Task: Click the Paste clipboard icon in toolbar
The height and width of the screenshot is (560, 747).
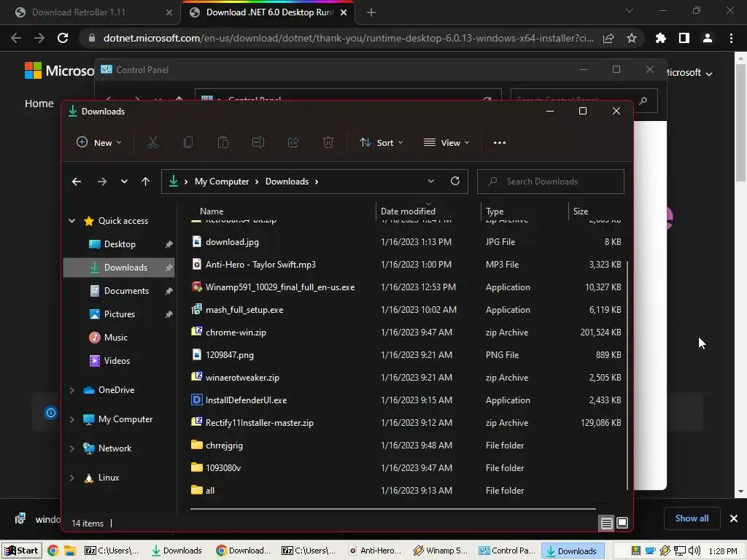Action: (223, 142)
